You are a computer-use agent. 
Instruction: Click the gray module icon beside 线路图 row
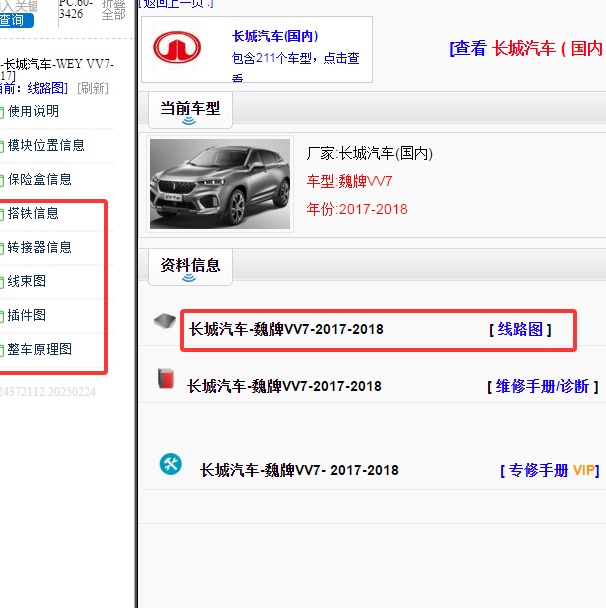[165, 321]
